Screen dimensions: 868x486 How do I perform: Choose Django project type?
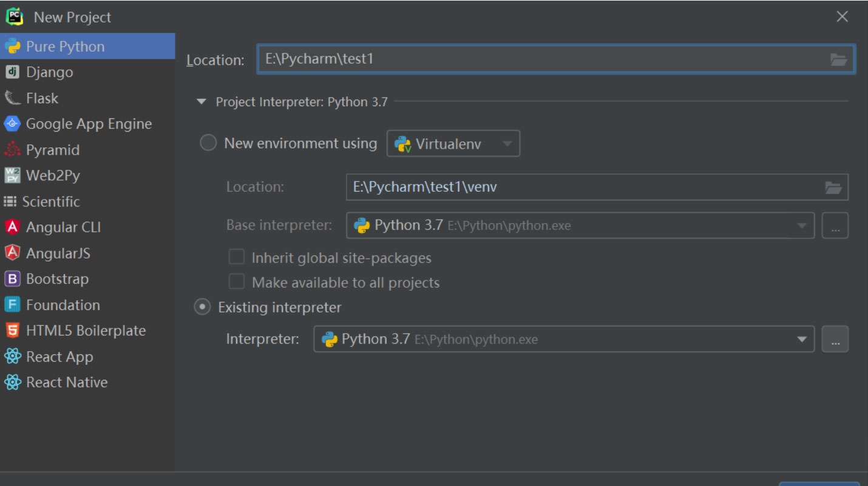click(87, 72)
